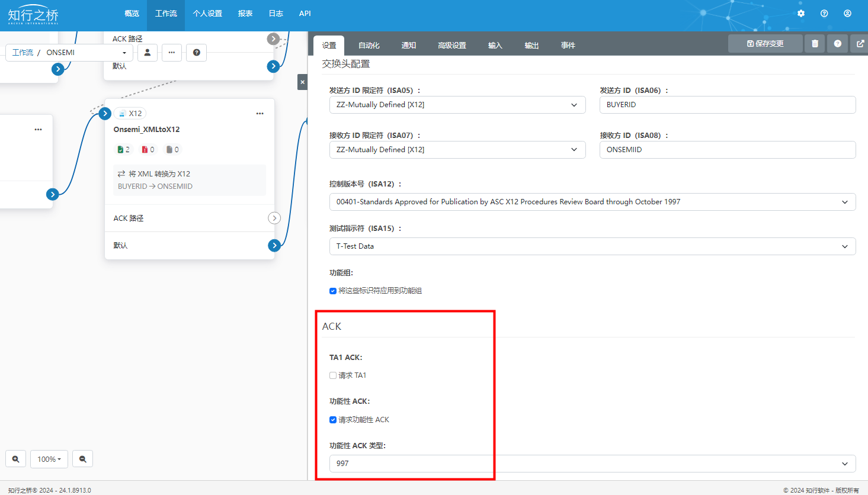Uncheck the 请求功能性 ACK checkbox
Screen dimensions: 868x495
tap(333, 420)
